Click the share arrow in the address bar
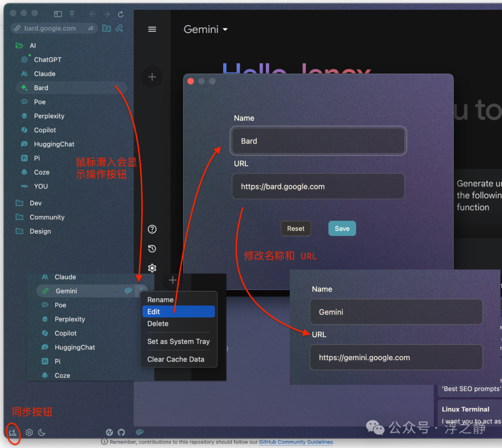 click(91, 28)
